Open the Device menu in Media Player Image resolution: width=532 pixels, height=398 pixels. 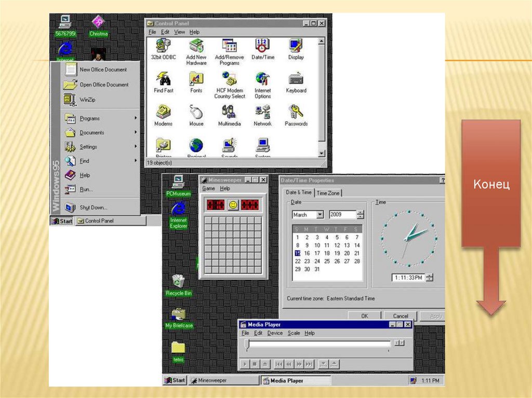tap(275, 333)
